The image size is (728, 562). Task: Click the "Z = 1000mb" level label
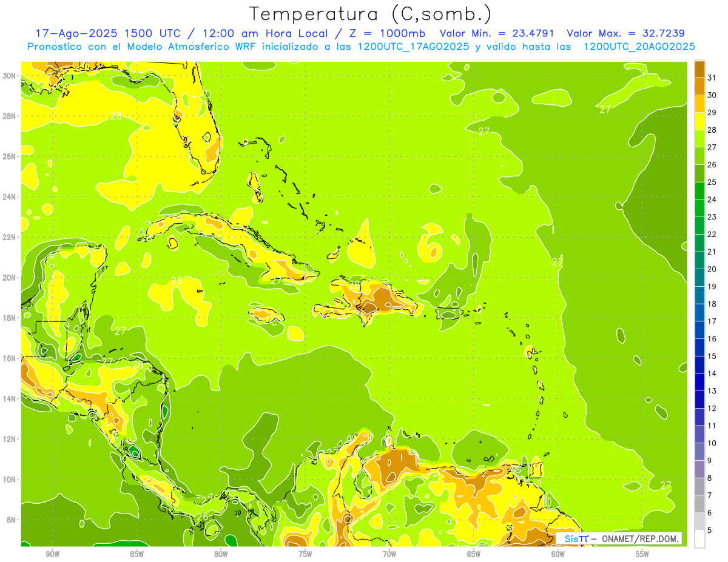387,33
